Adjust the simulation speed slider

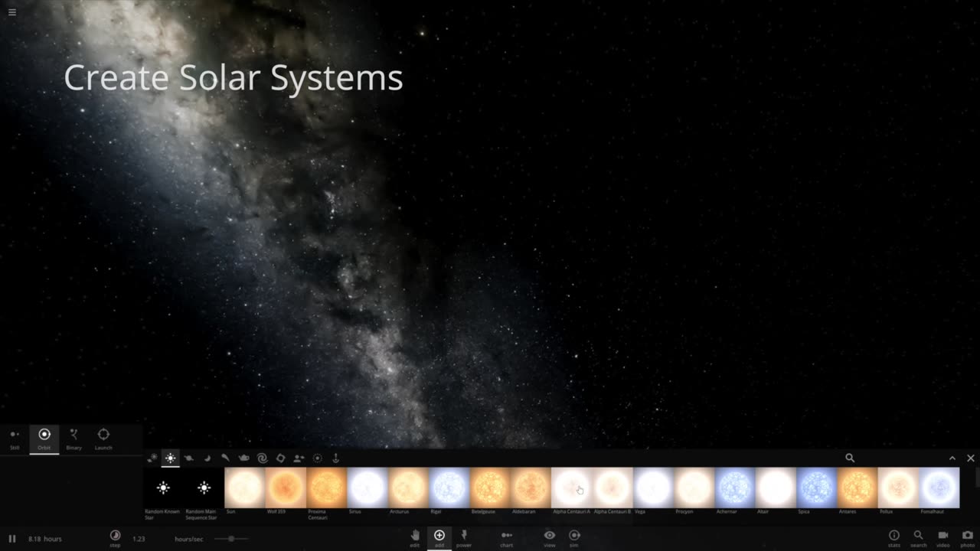[230, 539]
